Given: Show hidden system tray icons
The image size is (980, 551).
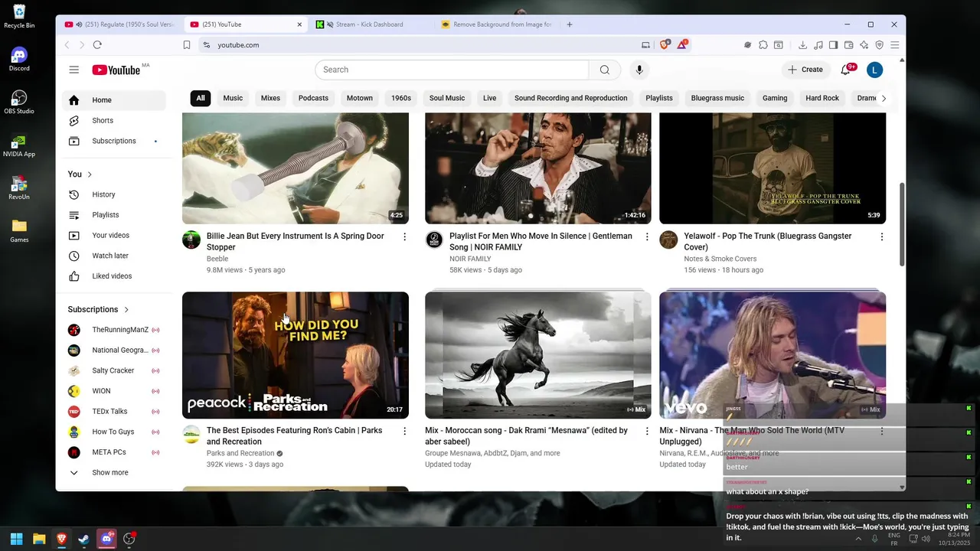Looking at the screenshot, I should tap(858, 539).
